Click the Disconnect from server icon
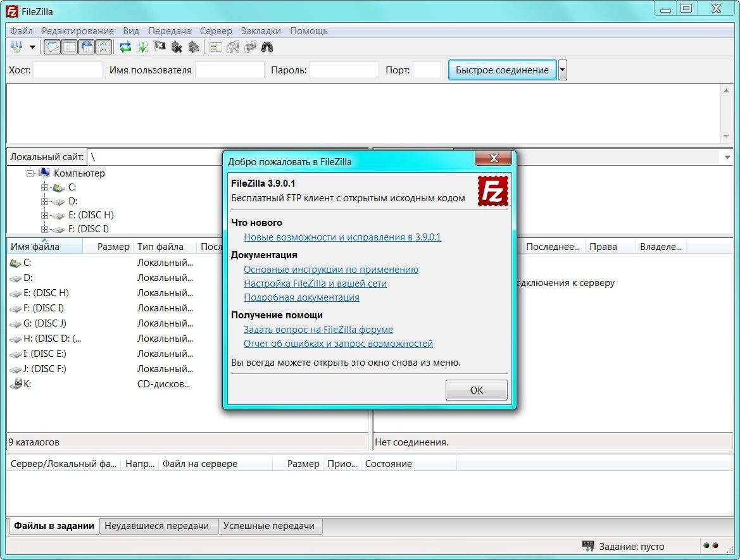The height and width of the screenshot is (560, 740). pos(177,47)
